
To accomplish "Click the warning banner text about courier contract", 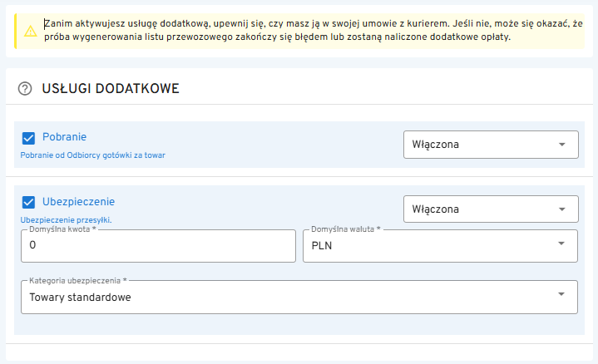I will 299,31.
